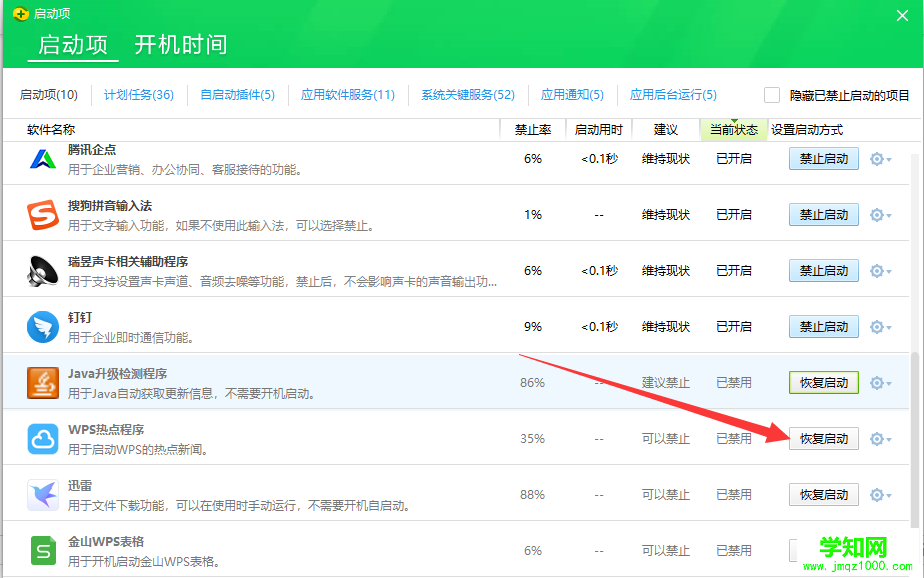
Task: Click 禁止启动 for 腾讯企点
Action: (824, 159)
